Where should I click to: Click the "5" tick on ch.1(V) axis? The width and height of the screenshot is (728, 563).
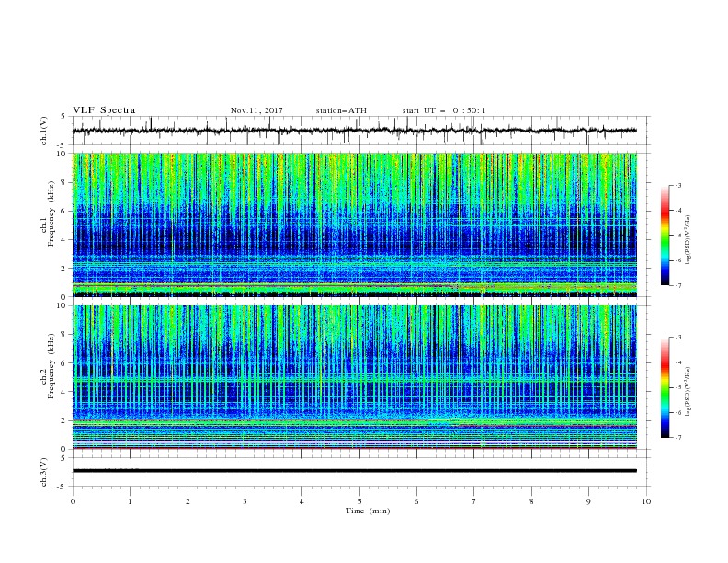(63, 117)
